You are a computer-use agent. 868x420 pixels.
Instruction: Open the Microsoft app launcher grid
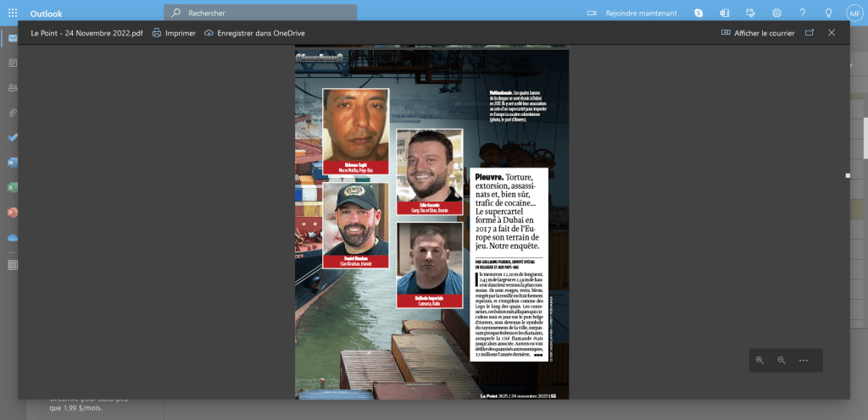[13, 14]
